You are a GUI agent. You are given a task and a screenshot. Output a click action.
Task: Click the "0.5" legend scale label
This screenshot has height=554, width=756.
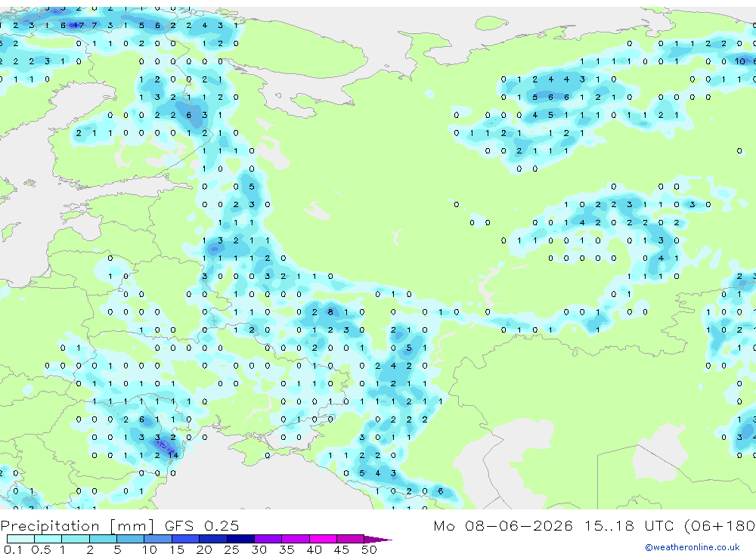(x=41, y=549)
